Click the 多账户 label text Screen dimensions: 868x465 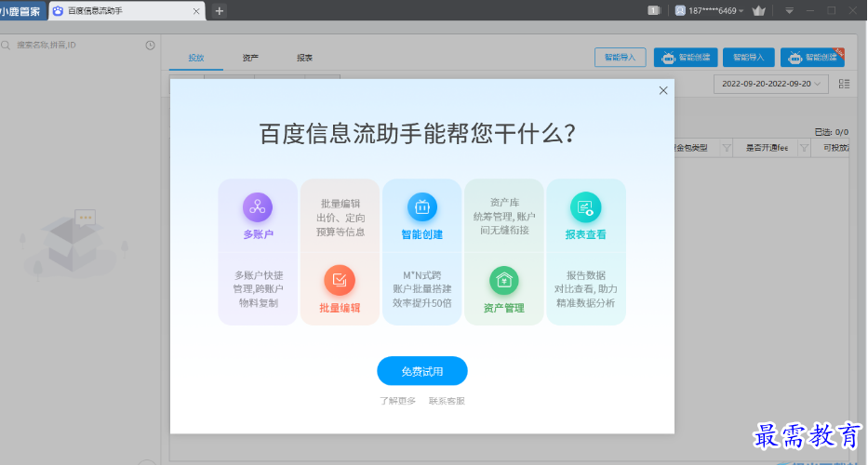(x=258, y=234)
